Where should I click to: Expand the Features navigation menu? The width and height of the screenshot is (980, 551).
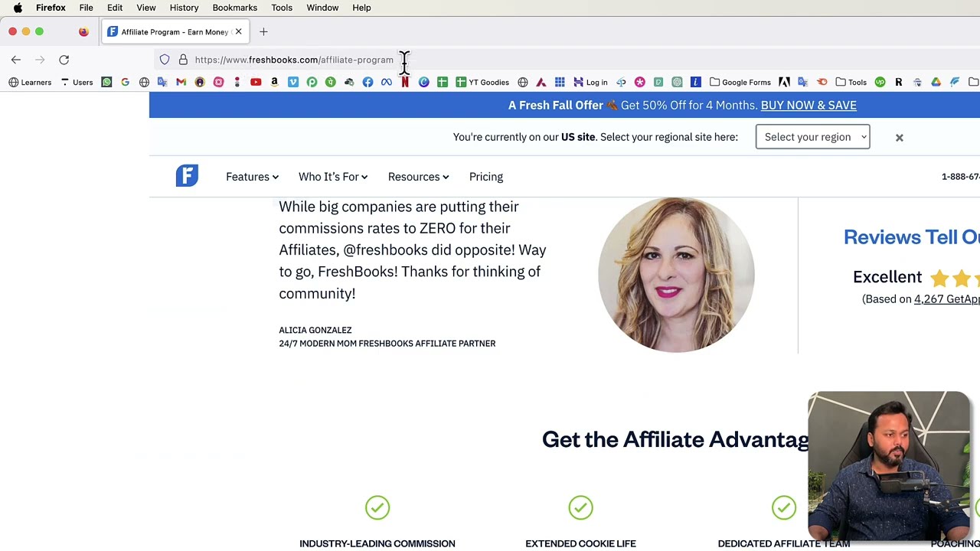[252, 177]
